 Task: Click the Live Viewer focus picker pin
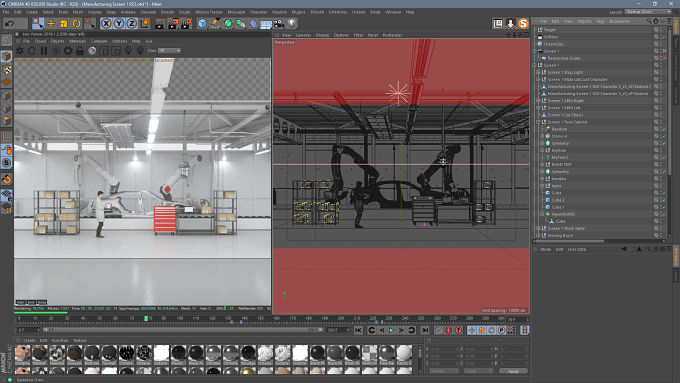(x=128, y=51)
